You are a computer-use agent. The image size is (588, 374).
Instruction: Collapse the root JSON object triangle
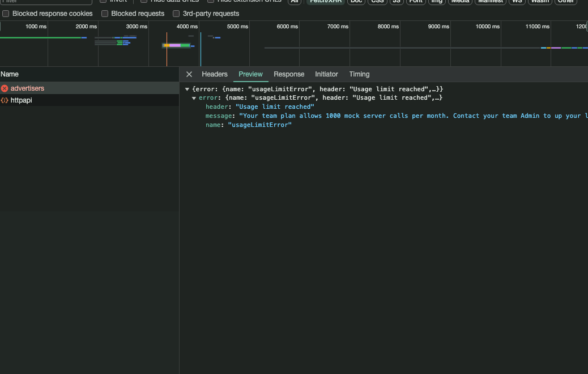pyautogui.click(x=187, y=90)
